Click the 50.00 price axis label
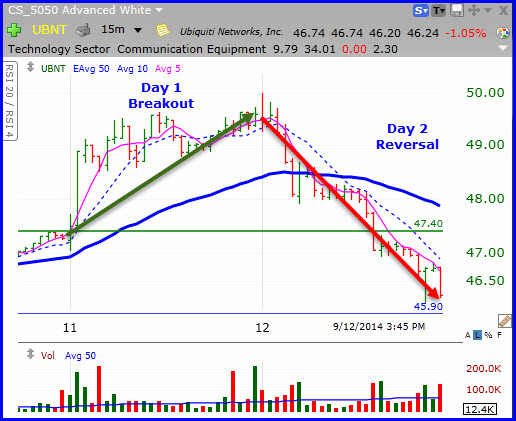516x421 pixels. click(485, 92)
